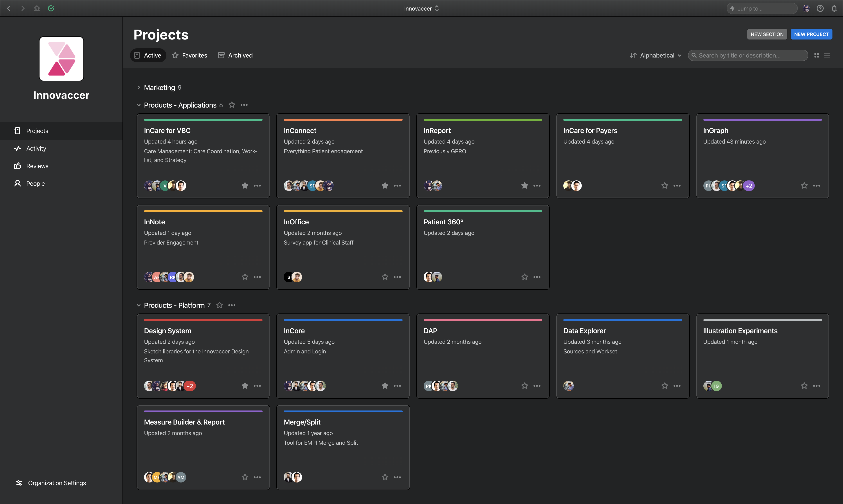Favorite InNote project with star
Image resolution: width=843 pixels, height=504 pixels.
[245, 277]
